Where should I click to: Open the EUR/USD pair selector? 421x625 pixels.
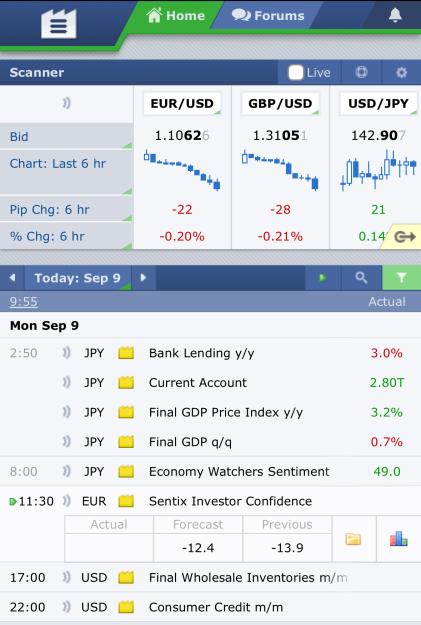click(182, 104)
